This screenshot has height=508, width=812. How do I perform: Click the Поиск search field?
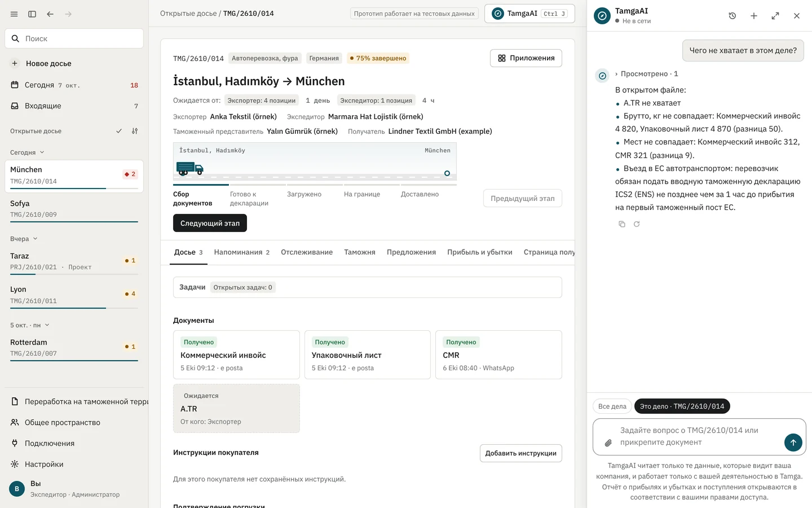pyautogui.click(x=74, y=38)
